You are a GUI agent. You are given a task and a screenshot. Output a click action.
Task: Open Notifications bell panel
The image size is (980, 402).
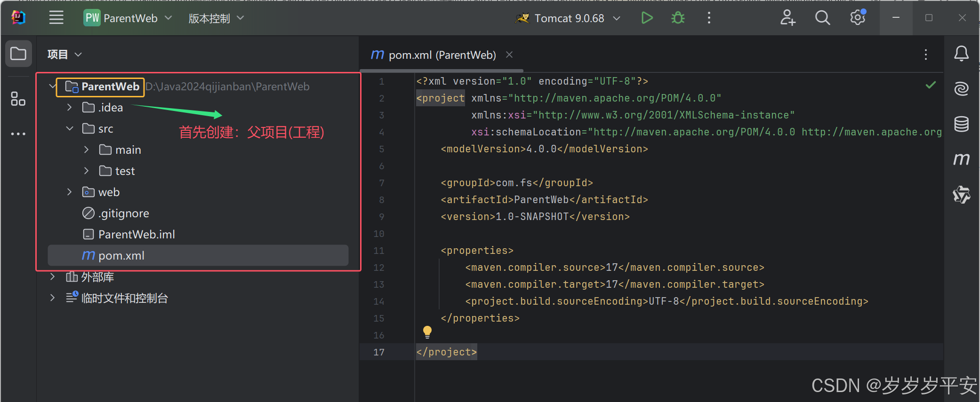coord(961,54)
